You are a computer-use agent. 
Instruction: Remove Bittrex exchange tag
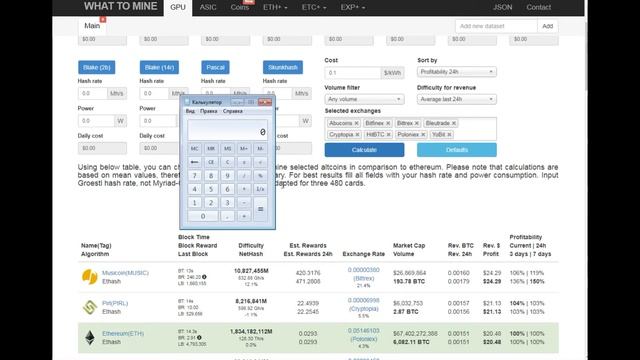coord(416,123)
